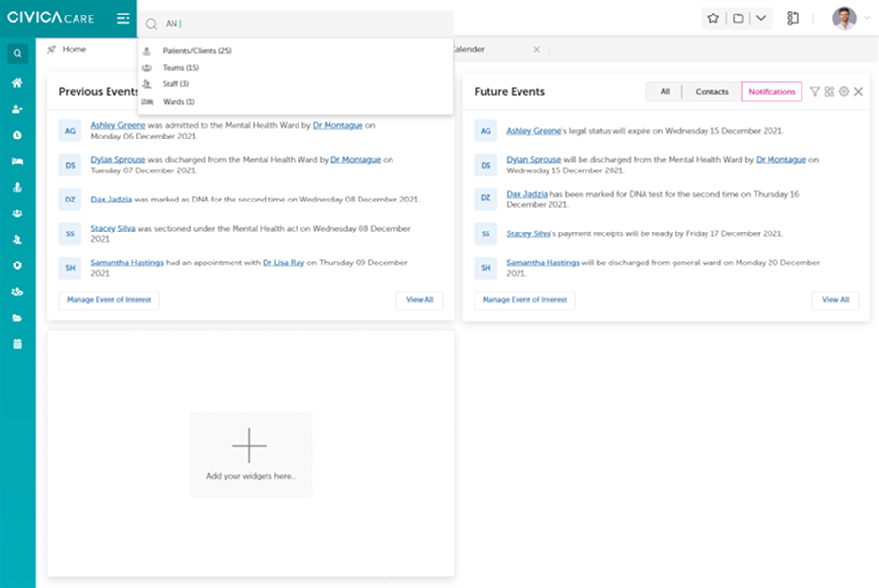Click View All in Previous Events

pos(420,300)
